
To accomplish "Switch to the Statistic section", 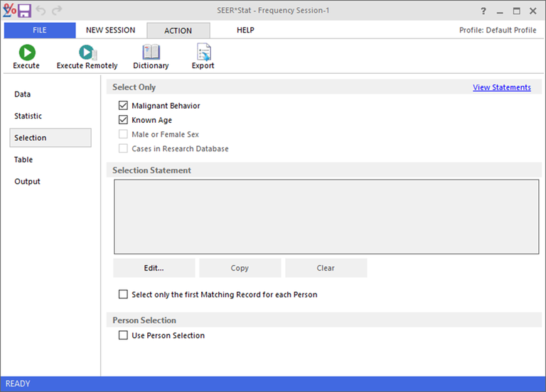I will click(x=28, y=116).
